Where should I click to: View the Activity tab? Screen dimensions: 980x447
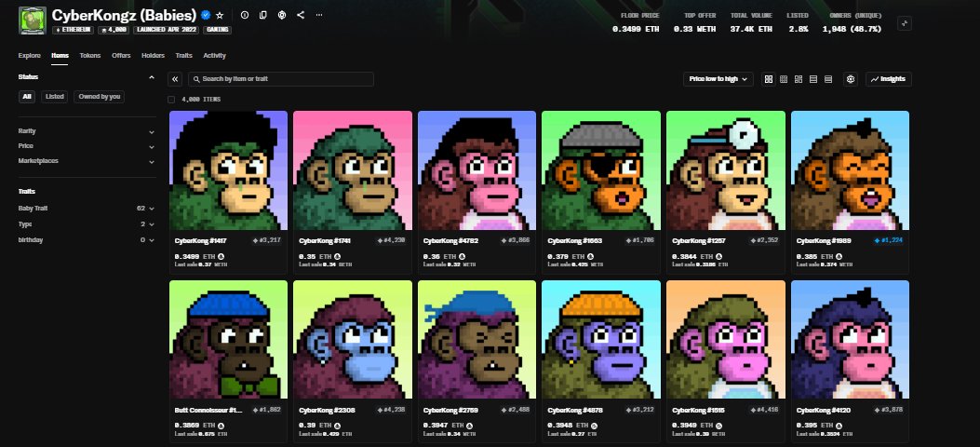point(214,56)
